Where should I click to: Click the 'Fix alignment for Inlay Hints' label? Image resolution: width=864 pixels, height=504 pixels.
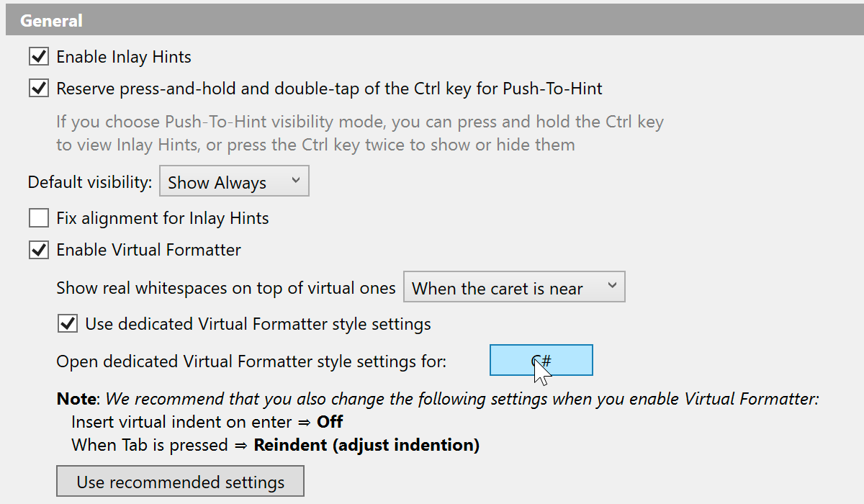coord(163,217)
